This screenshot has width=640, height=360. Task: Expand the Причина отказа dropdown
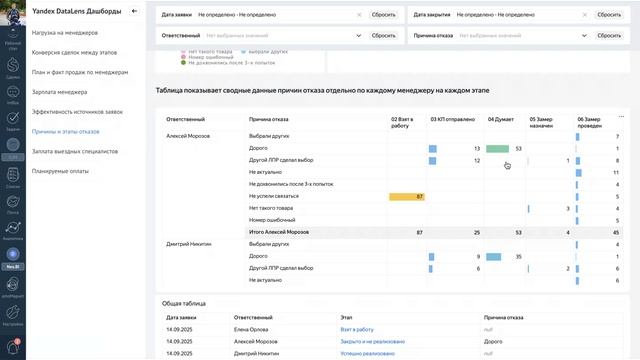pyautogui.click(x=584, y=36)
